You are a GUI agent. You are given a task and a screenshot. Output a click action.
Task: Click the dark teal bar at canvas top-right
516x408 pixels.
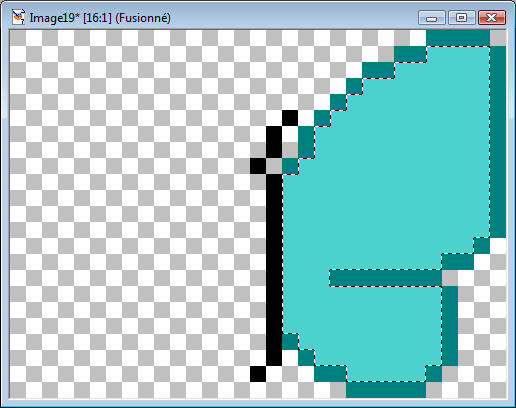(458, 38)
